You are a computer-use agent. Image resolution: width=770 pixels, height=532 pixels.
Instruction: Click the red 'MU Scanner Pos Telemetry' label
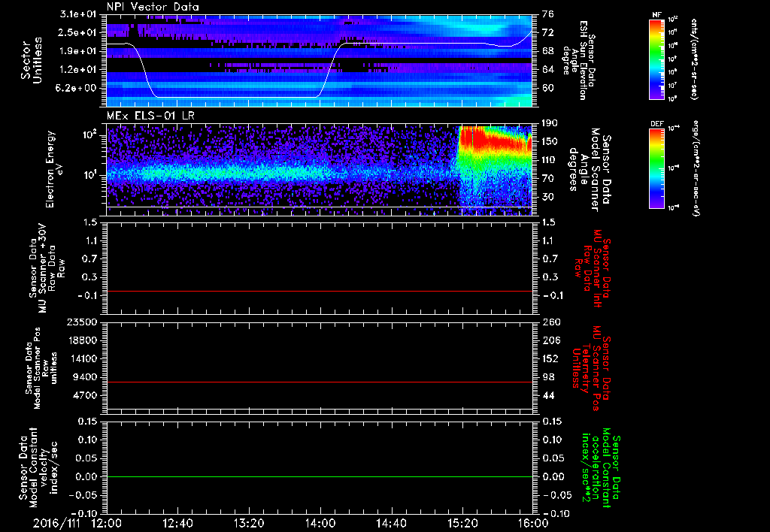point(591,368)
